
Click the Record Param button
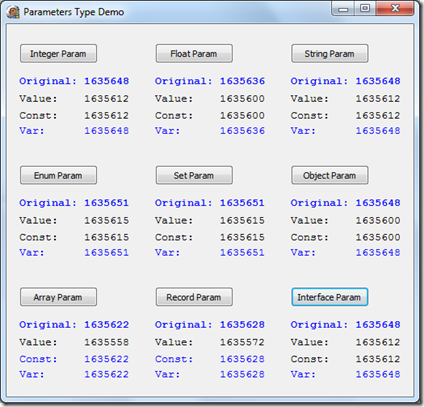pyautogui.click(x=194, y=297)
